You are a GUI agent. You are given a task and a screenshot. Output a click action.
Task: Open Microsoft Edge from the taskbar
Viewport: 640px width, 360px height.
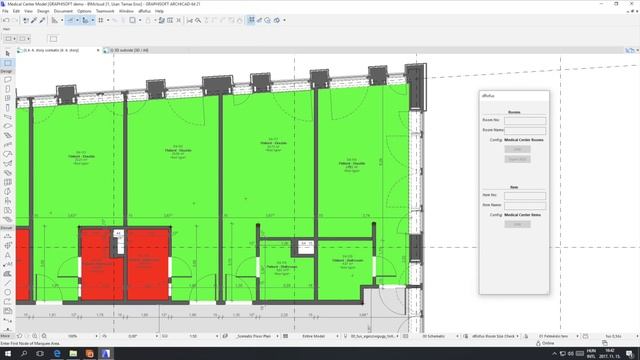click(57, 353)
